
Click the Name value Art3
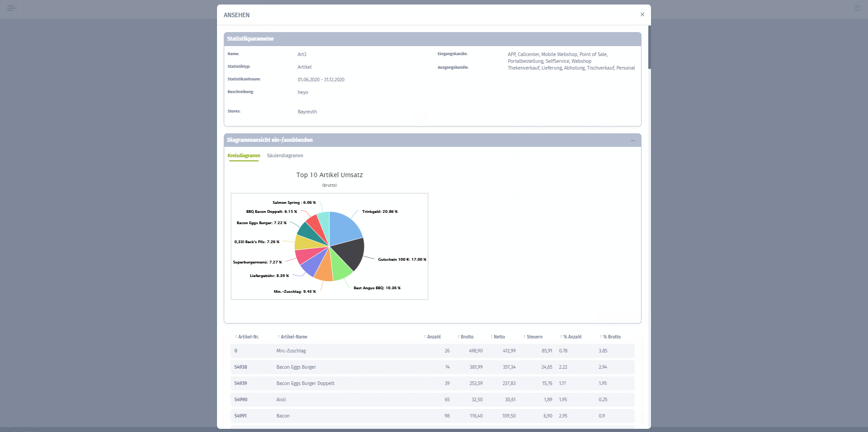coord(302,54)
